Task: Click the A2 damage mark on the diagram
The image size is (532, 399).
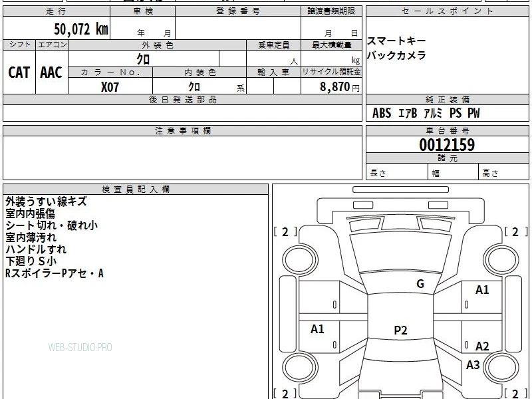Action: pyautogui.click(x=482, y=346)
